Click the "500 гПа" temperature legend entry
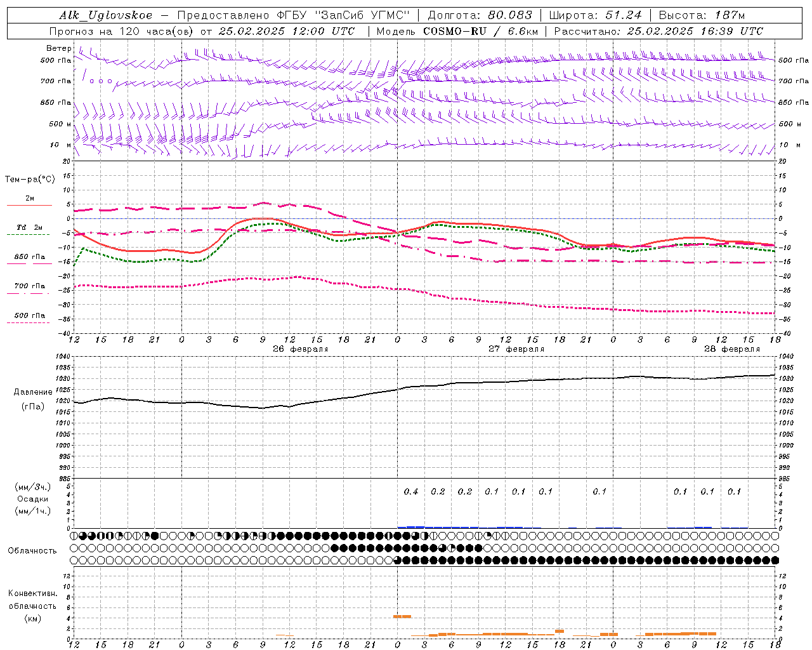This screenshot has width=812, height=650. pyautogui.click(x=30, y=315)
